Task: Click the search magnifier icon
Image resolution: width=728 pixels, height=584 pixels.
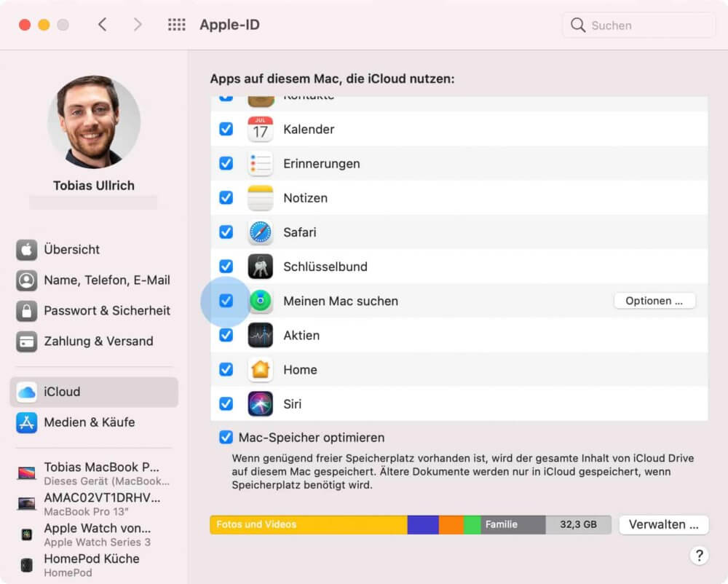Action: pyautogui.click(x=577, y=25)
